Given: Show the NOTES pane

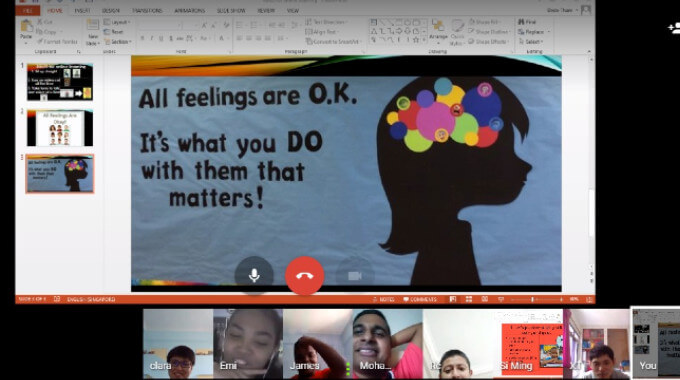Looking at the screenshot, I should pyautogui.click(x=384, y=299).
